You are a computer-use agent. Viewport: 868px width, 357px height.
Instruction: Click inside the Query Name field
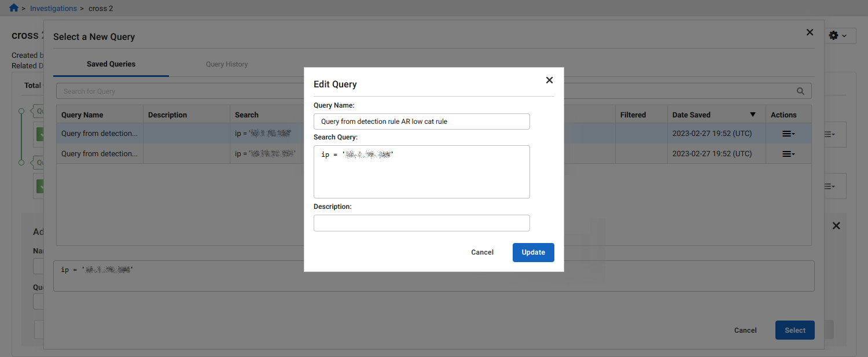point(421,122)
